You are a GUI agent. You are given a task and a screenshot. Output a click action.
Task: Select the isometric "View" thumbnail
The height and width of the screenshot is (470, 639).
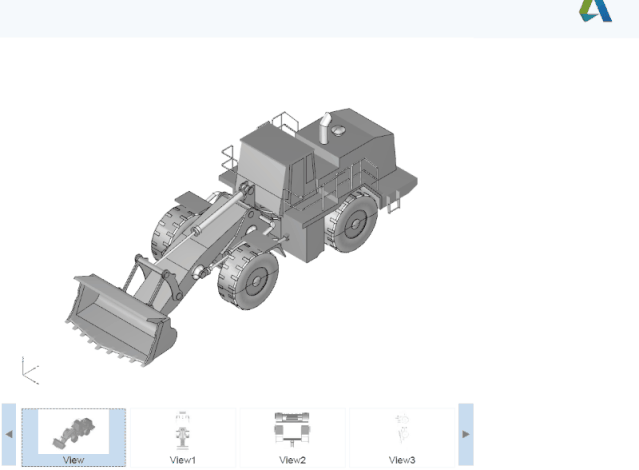[73, 437]
